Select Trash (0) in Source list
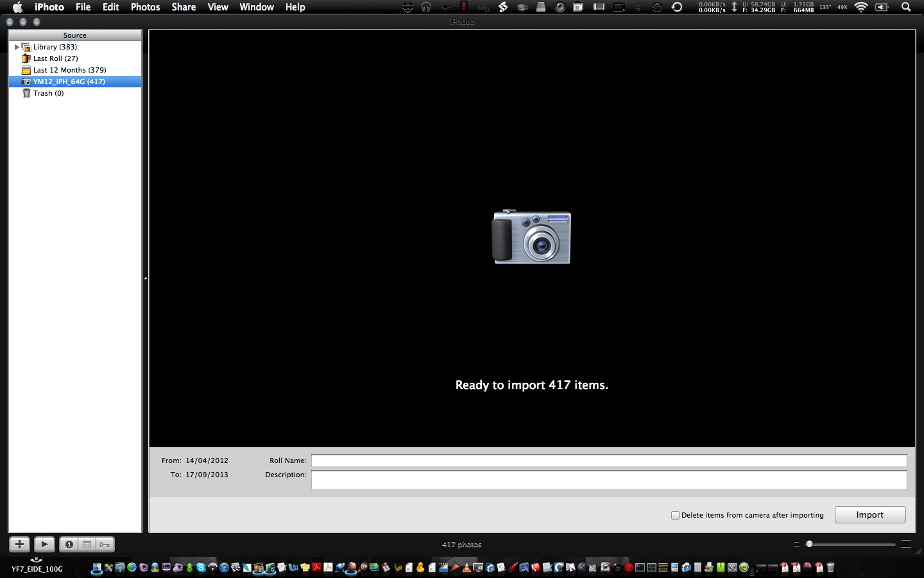The width and height of the screenshot is (924, 578). point(75,93)
